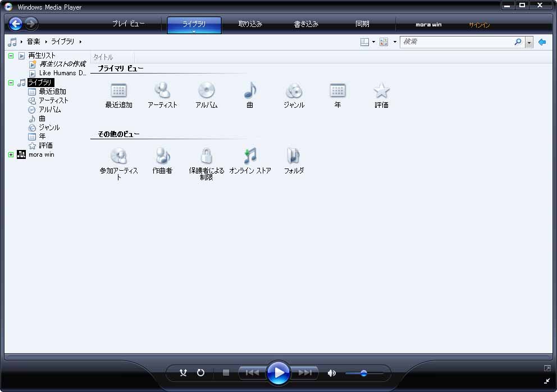This screenshot has width=557, height=392.
Task: Open the 参加アーティスト icon
Action: coord(118,156)
